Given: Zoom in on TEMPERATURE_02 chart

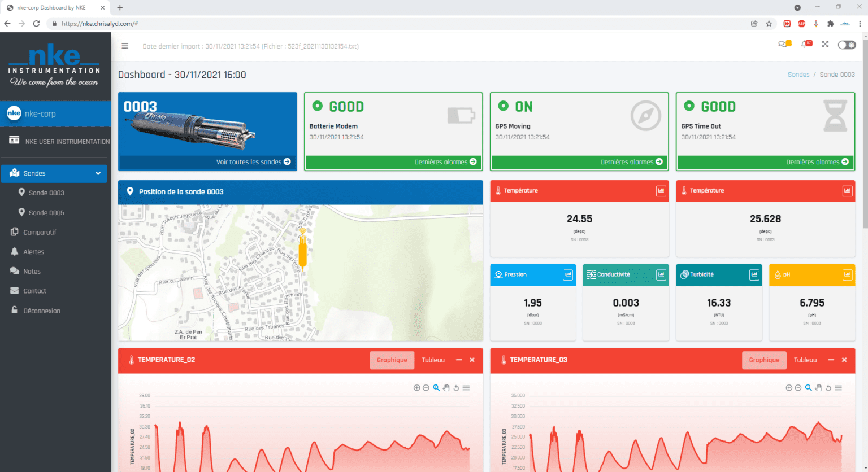Looking at the screenshot, I should click(x=416, y=388).
